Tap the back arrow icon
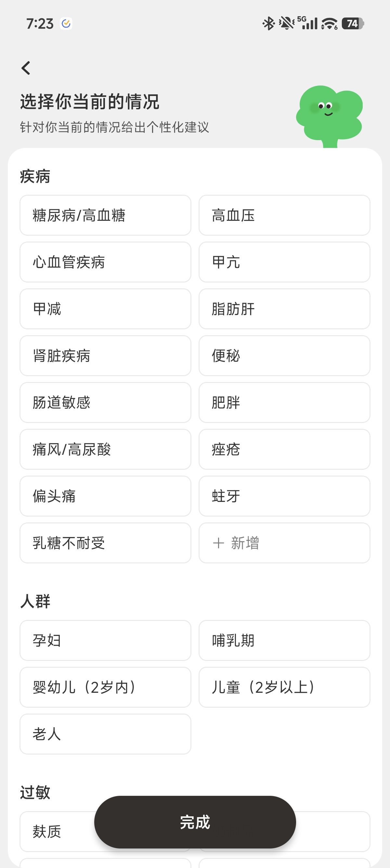Image resolution: width=390 pixels, height=868 pixels. [26, 68]
